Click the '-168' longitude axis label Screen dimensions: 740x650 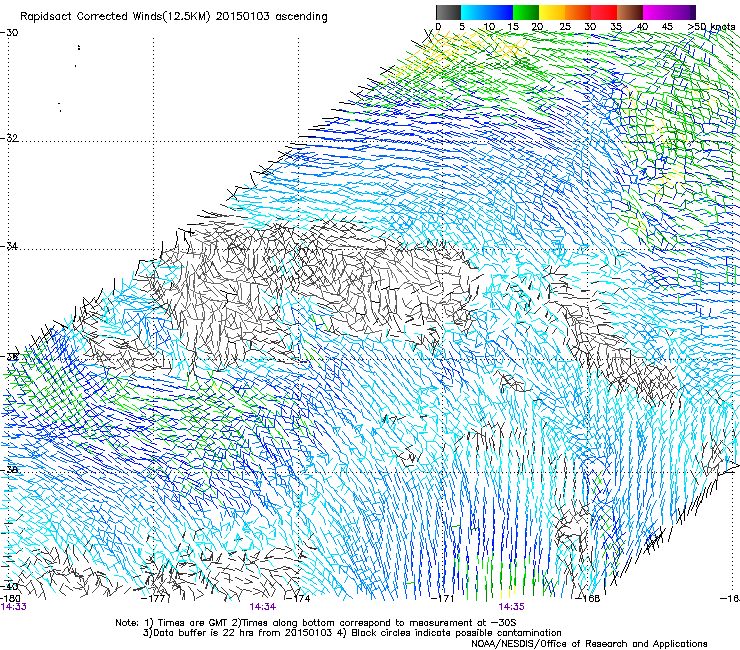click(x=588, y=599)
